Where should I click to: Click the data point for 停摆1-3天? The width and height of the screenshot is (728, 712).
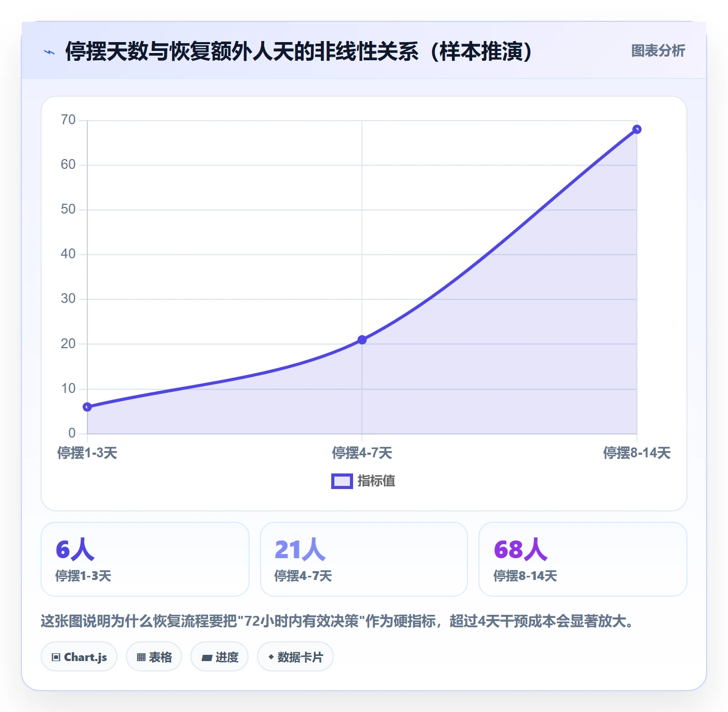[x=87, y=407]
